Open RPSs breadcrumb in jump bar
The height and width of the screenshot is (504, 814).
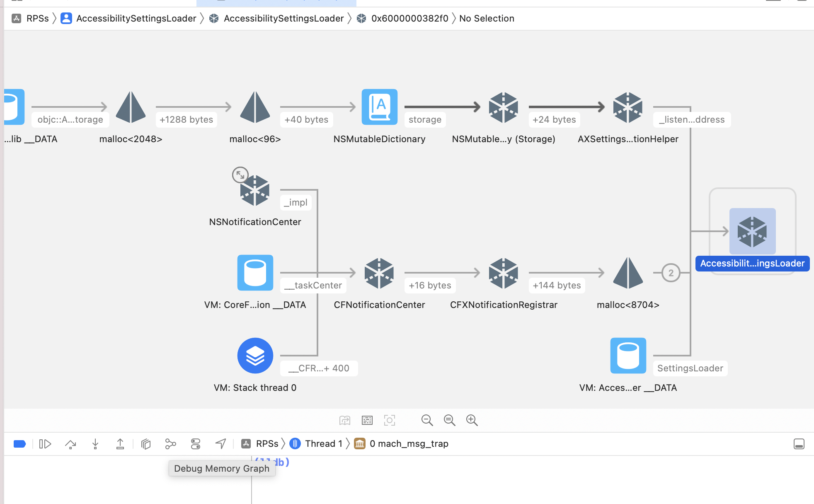(37, 19)
